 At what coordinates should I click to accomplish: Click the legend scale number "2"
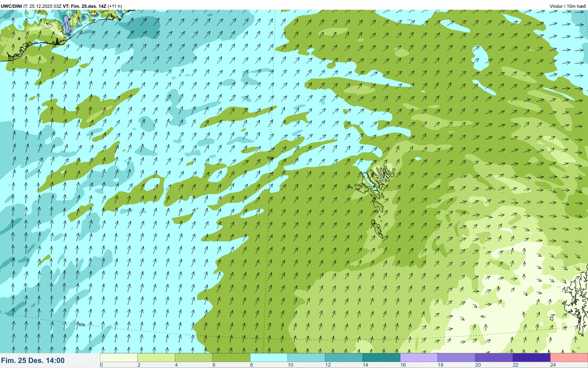(x=138, y=365)
